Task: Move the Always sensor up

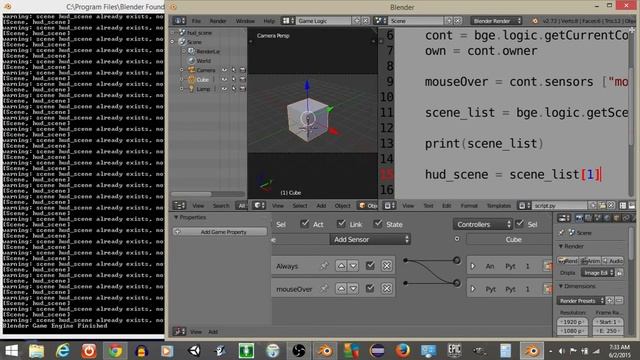Action: point(341,266)
